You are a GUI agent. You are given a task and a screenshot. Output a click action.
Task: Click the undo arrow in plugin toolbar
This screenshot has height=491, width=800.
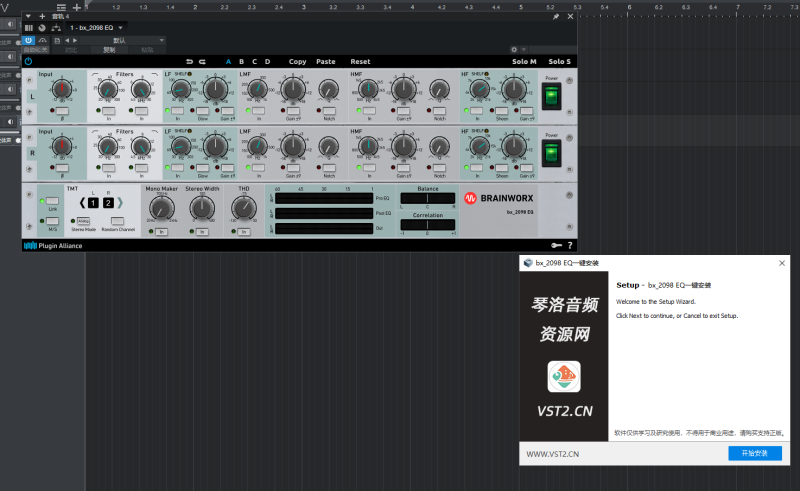coord(189,62)
